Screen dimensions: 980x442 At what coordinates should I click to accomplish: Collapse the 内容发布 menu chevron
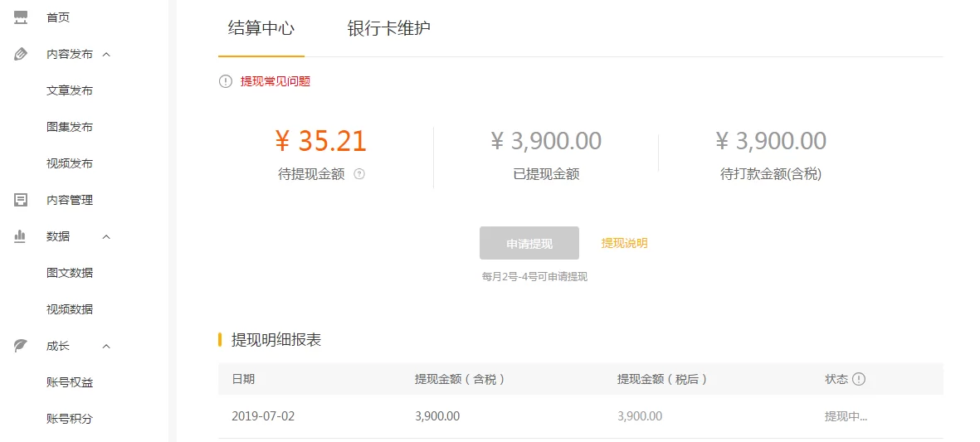pyautogui.click(x=106, y=54)
